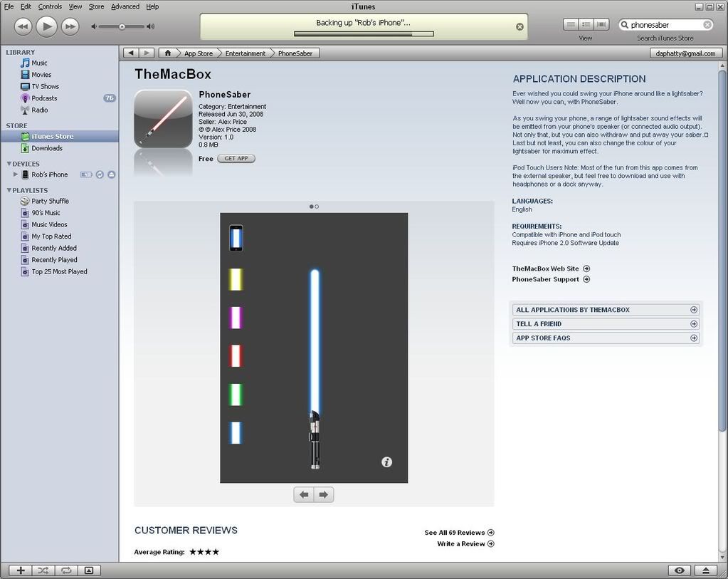Open the File menu

(x=9, y=6)
